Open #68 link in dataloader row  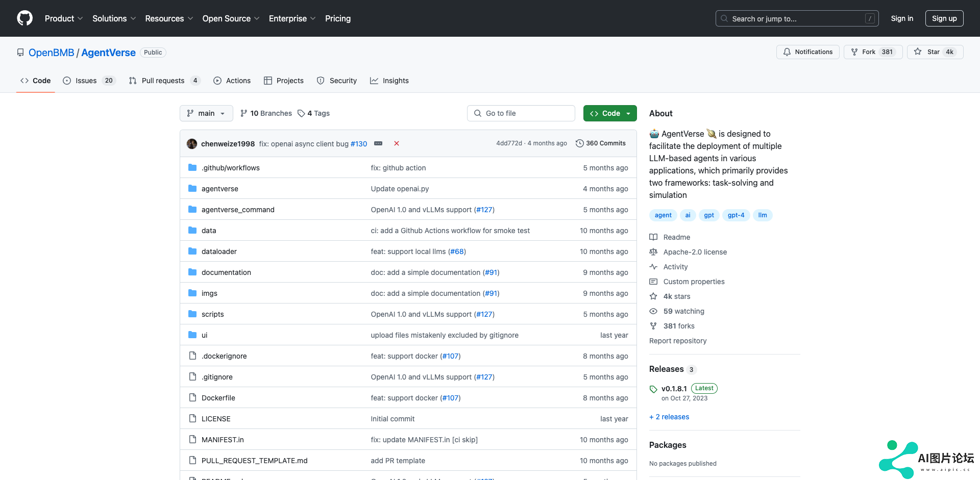click(457, 251)
